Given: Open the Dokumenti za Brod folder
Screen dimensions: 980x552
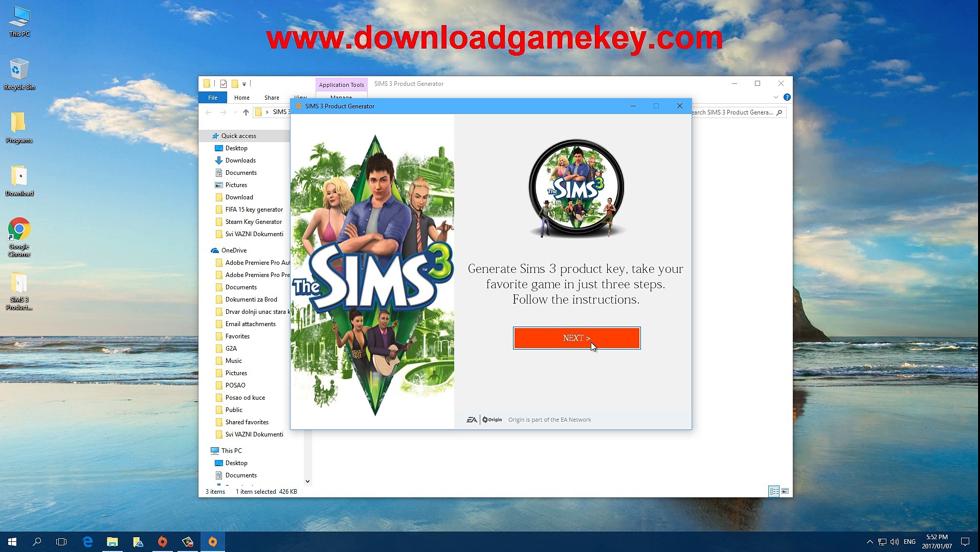Looking at the screenshot, I should (x=251, y=300).
